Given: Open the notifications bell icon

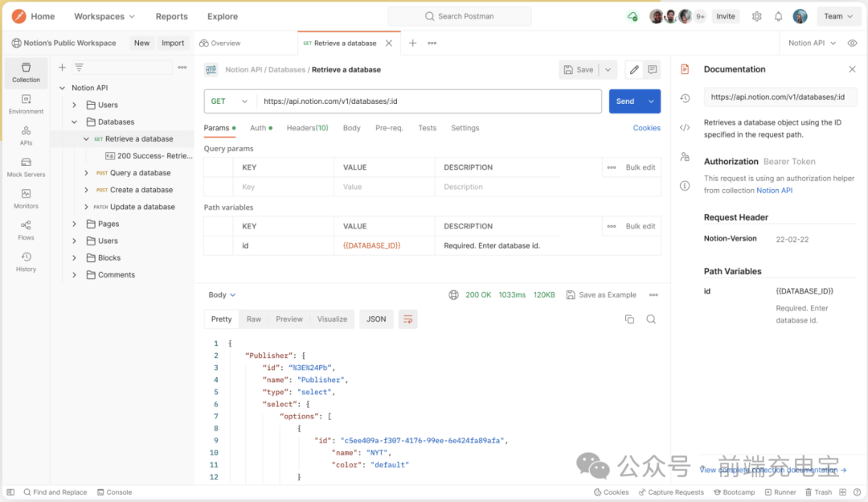Looking at the screenshot, I should pyautogui.click(x=778, y=17).
